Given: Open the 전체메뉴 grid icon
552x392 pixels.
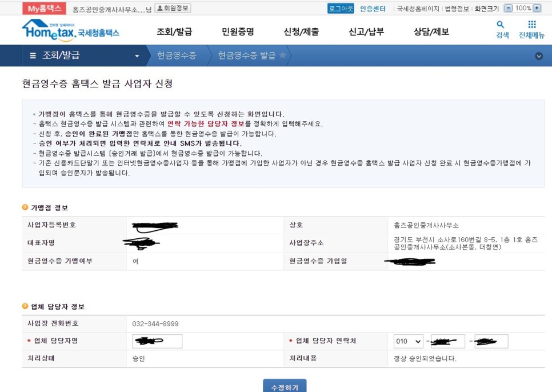Looking at the screenshot, I should coord(532,24).
